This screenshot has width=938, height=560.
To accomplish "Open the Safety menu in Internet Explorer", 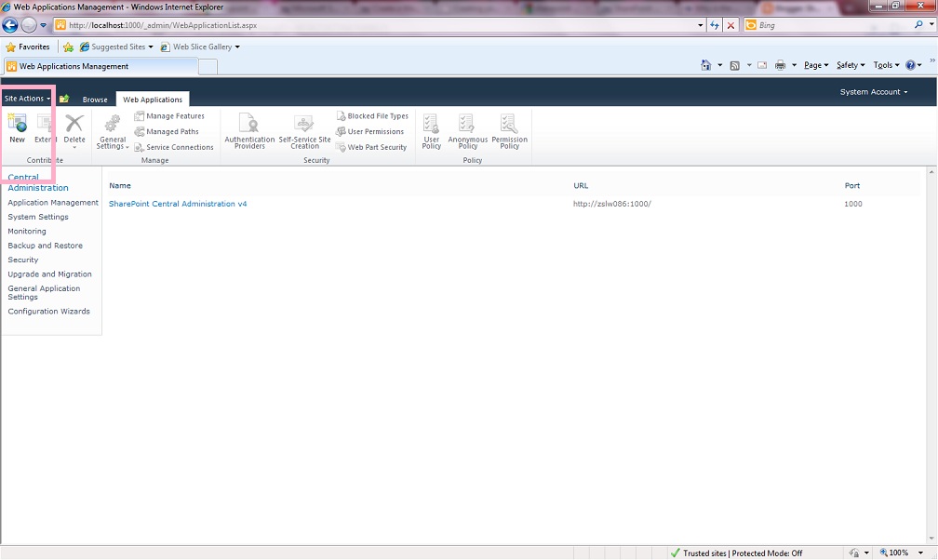I will pyautogui.click(x=849, y=64).
